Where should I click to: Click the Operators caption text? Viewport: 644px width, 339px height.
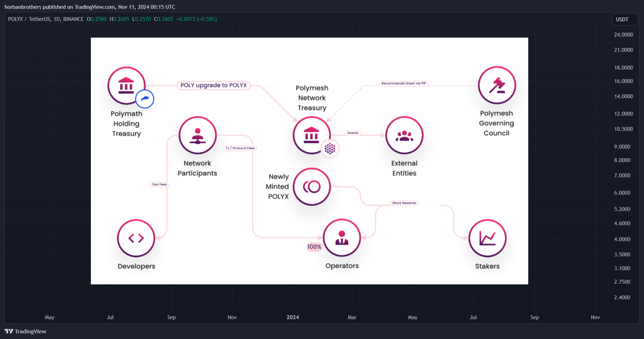click(x=342, y=266)
